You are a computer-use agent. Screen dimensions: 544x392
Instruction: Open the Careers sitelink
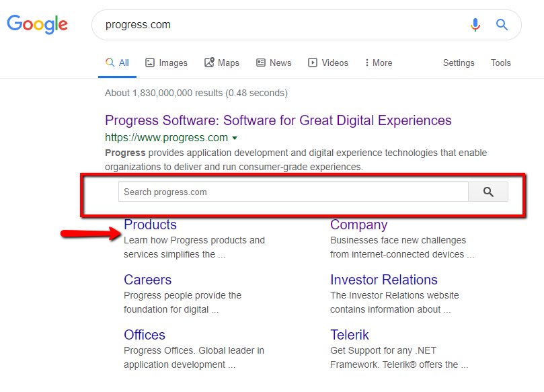pyautogui.click(x=148, y=280)
